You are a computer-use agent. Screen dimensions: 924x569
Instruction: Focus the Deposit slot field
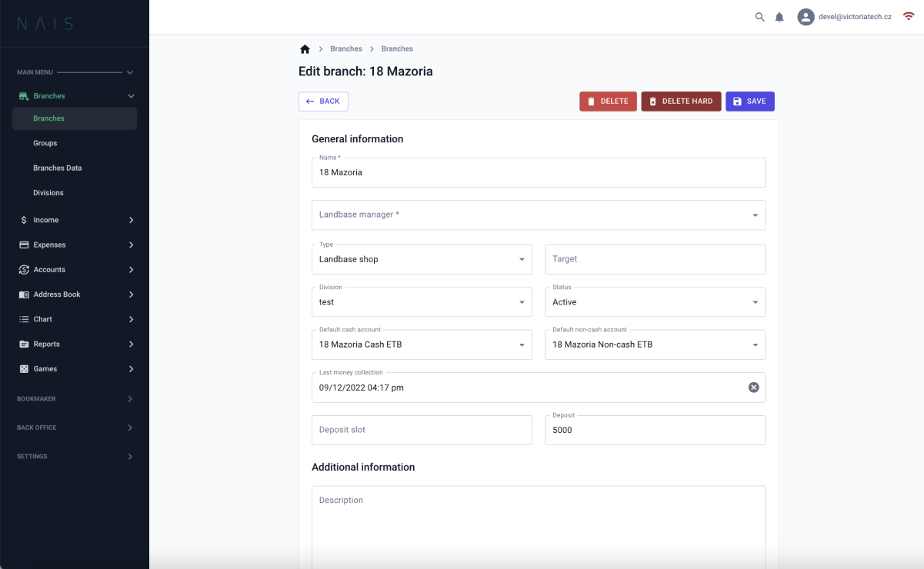coord(422,430)
